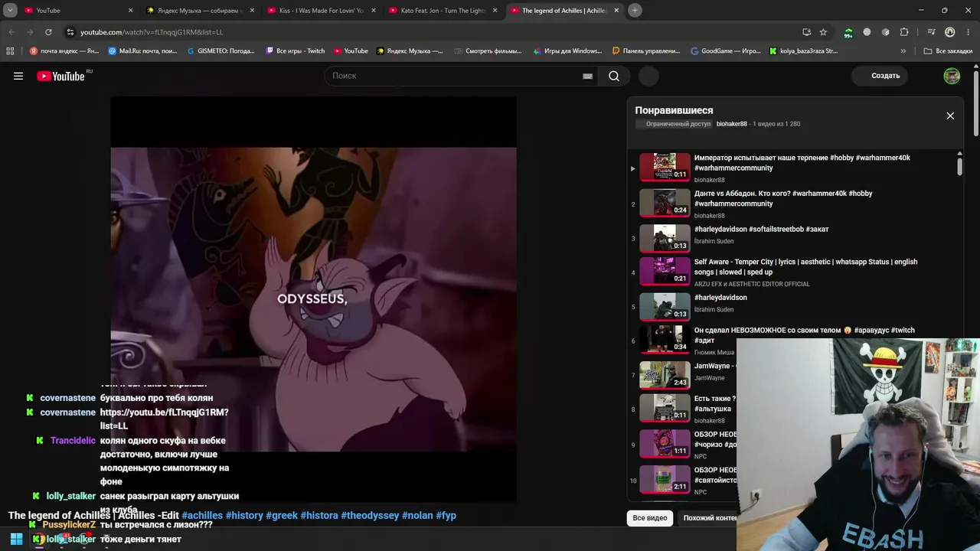Open the cast/install icon in address bar
This screenshot has width=980, height=551.
(806, 32)
